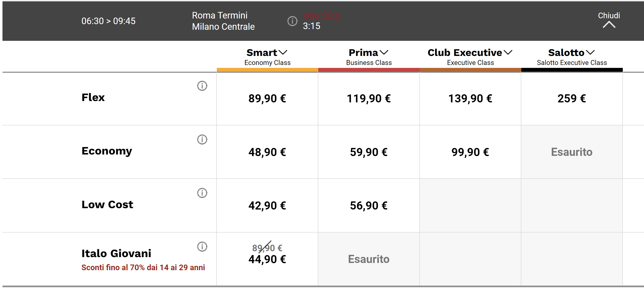Select Low Cost Smart 42,90 €

click(x=267, y=205)
